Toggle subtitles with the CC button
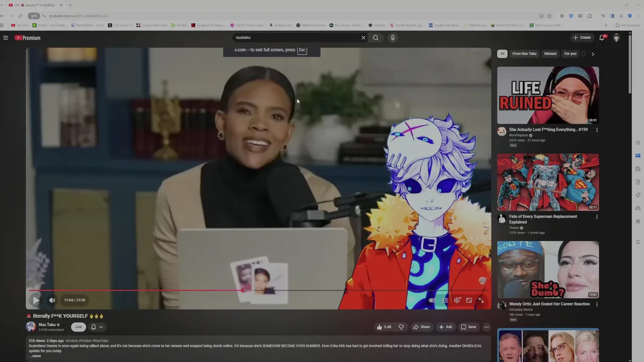Image resolution: width=644 pixels, height=362 pixels. point(445,300)
